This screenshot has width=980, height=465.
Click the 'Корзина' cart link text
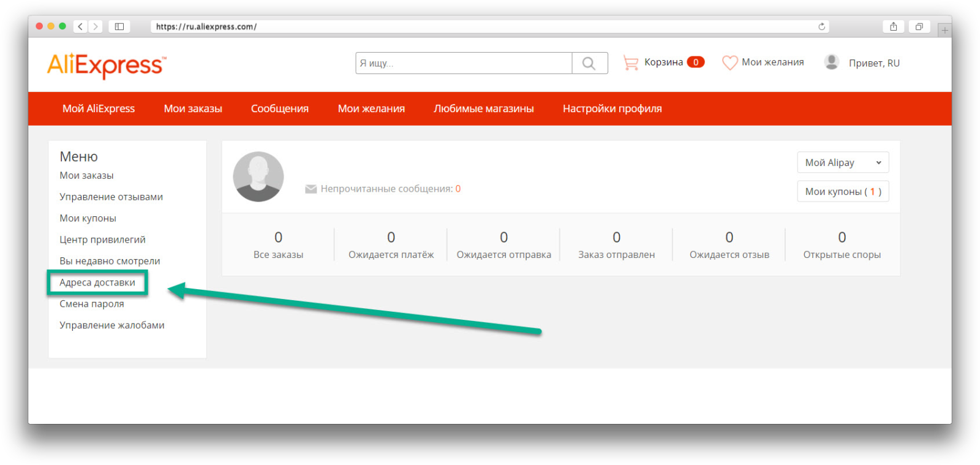(x=663, y=62)
